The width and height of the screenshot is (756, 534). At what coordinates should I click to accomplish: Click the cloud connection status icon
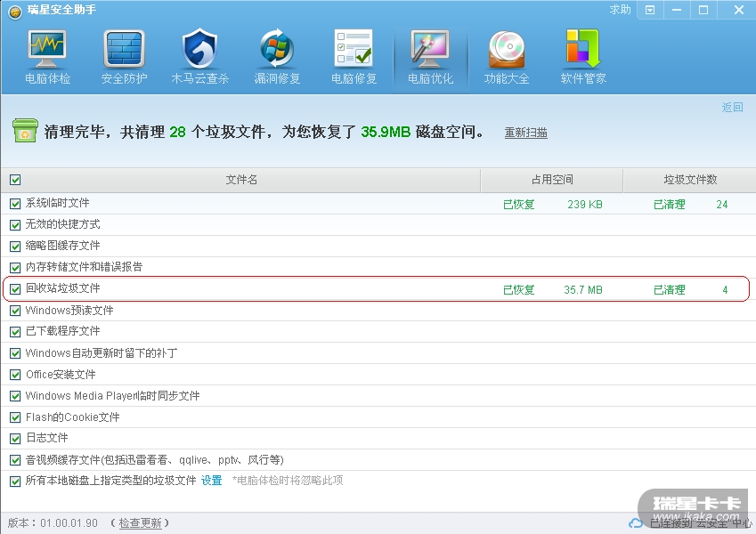coord(636,523)
